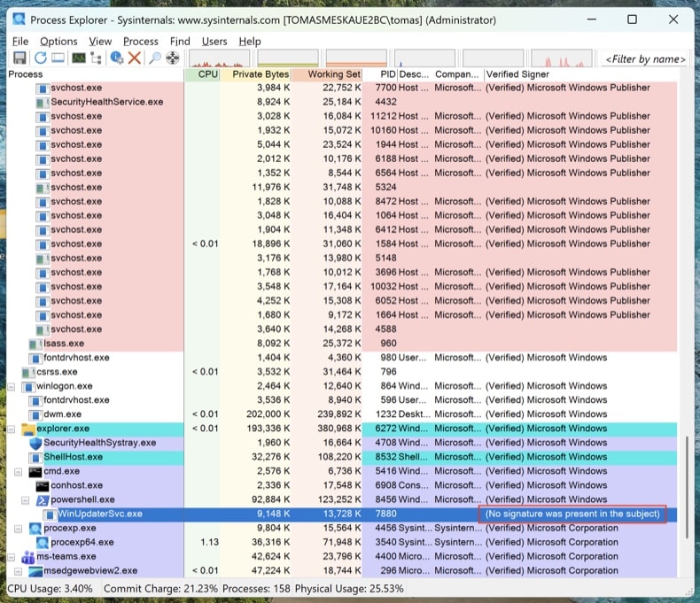Click the cmd.exe console icon
Image resolution: width=700 pixels, height=603 pixels.
(35, 471)
